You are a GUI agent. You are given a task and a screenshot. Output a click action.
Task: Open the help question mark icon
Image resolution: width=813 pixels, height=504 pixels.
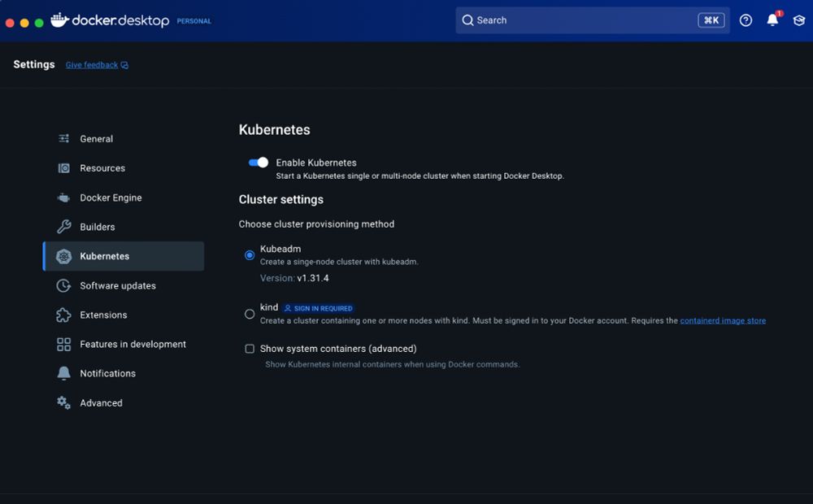tap(746, 20)
